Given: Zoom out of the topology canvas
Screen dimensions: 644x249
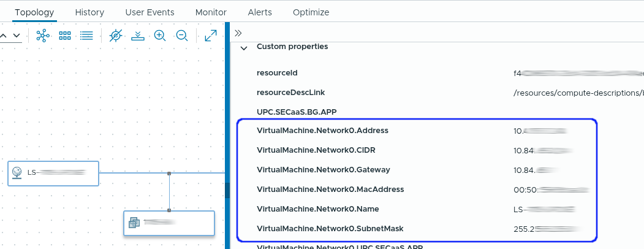Looking at the screenshot, I should click(182, 36).
